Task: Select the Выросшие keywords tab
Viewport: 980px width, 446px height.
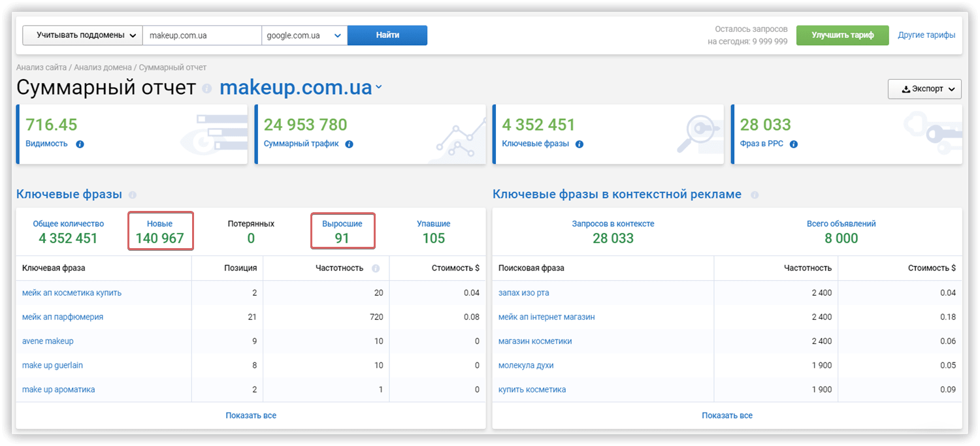Action: [342, 232]
